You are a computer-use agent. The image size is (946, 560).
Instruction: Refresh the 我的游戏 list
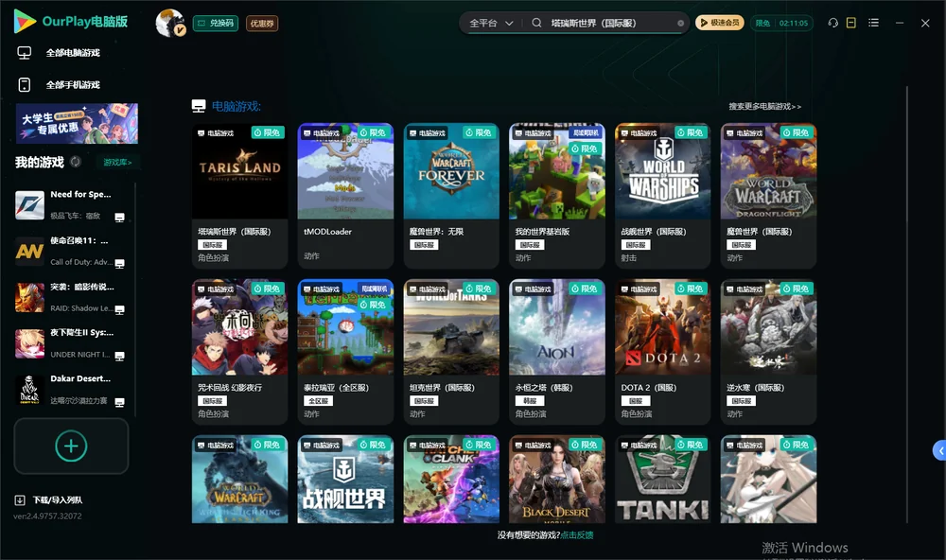76,162
